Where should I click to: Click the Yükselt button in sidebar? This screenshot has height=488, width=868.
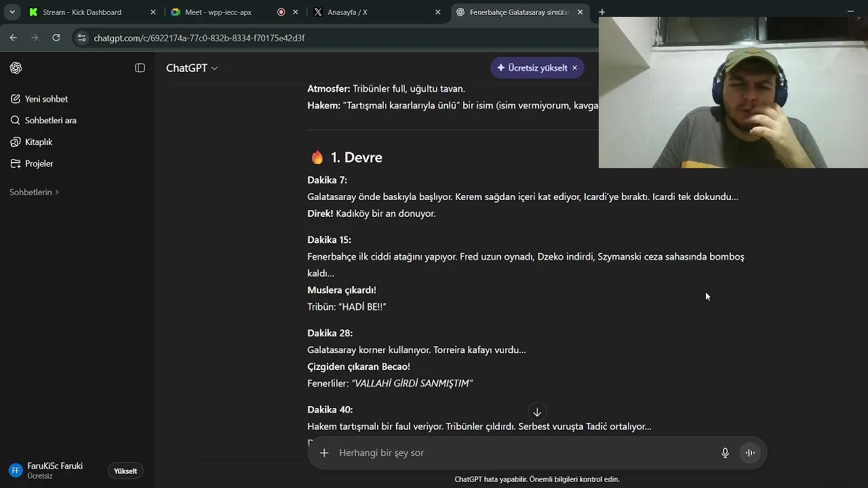point(125,471)
